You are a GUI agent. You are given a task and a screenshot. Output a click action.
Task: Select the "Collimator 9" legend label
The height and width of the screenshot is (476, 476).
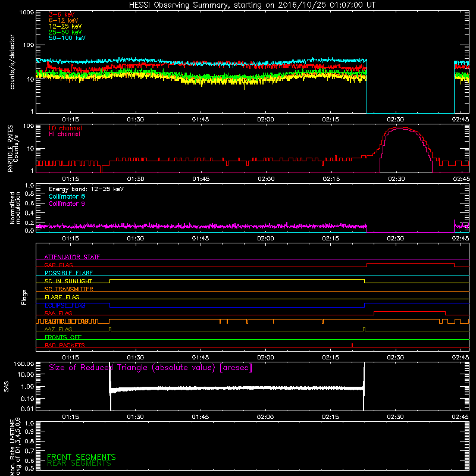coord(67,203)
